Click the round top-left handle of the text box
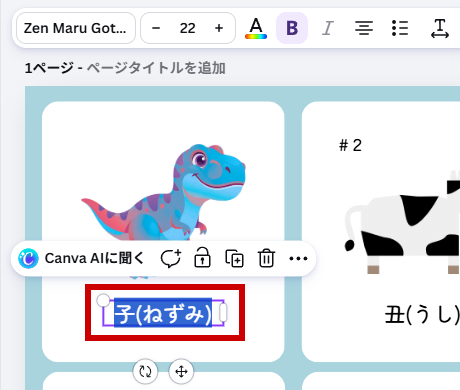This screenshot has height=390, width=460. click(103, 300)
